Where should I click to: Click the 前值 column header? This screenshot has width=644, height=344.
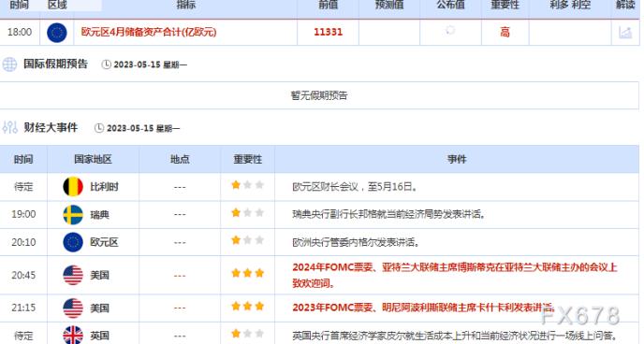(x=329, y=5)
